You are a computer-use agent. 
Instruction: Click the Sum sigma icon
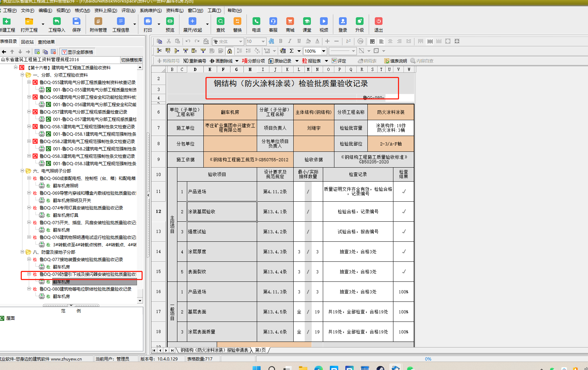coord(292,51)
